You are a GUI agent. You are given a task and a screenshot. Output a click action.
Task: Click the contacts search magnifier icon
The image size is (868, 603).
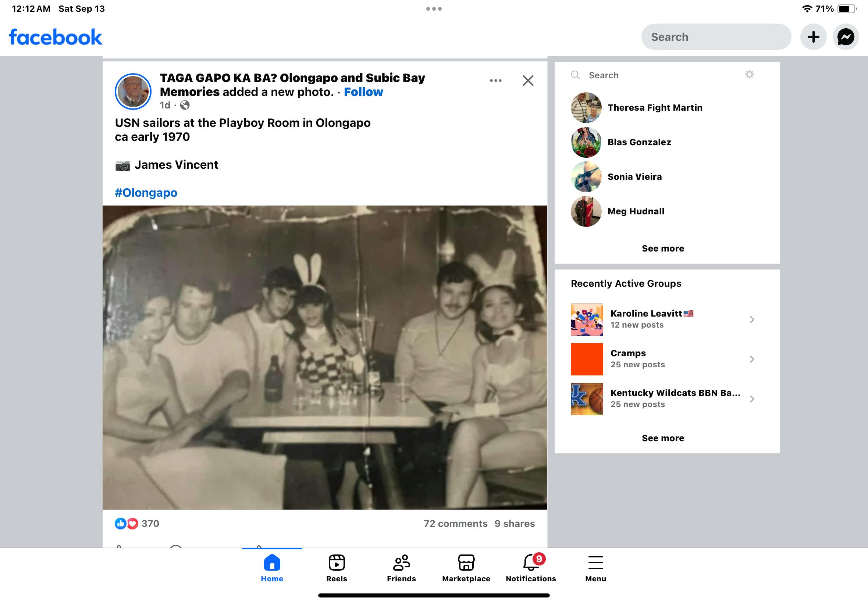tap(575, 75)
